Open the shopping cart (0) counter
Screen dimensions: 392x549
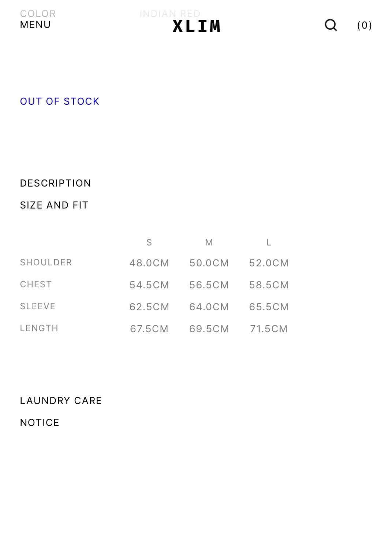(x=364, y=25)
